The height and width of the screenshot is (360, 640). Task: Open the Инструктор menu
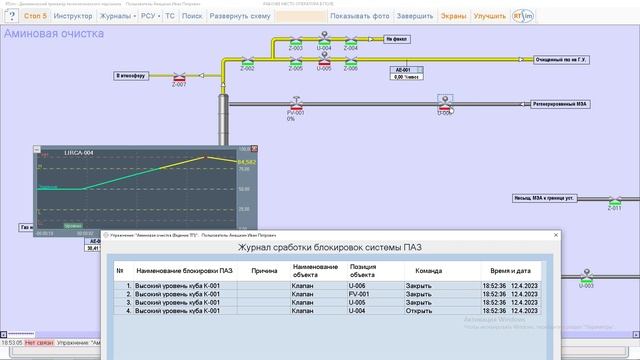tap(73, 16)
